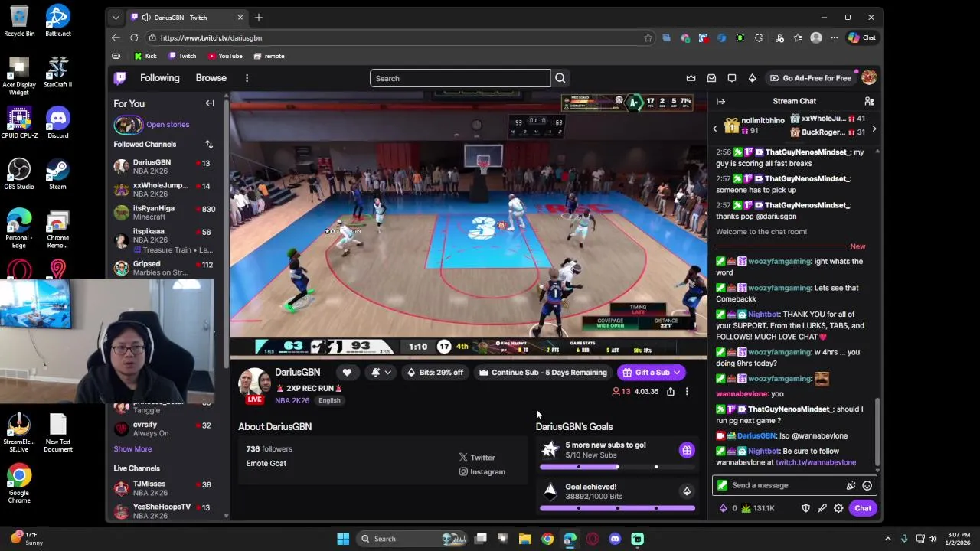Send the message with Chat button
This screenshot has width=980, height=551.
click(x=863, y=508)
